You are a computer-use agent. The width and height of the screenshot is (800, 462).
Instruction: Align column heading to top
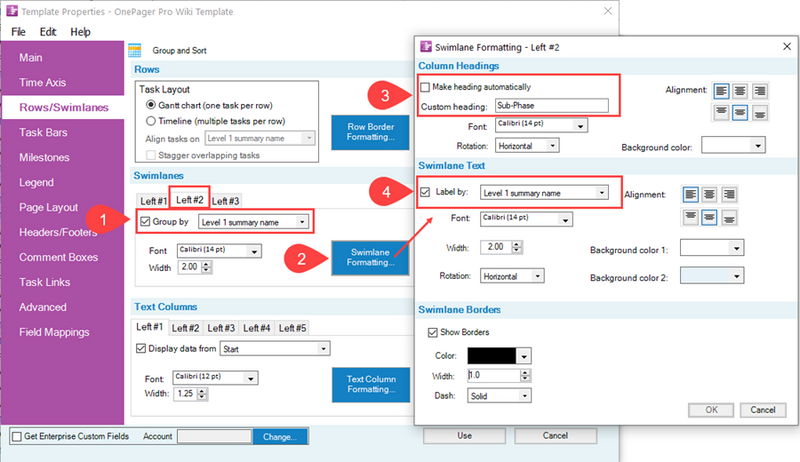(x=721, y=112)
